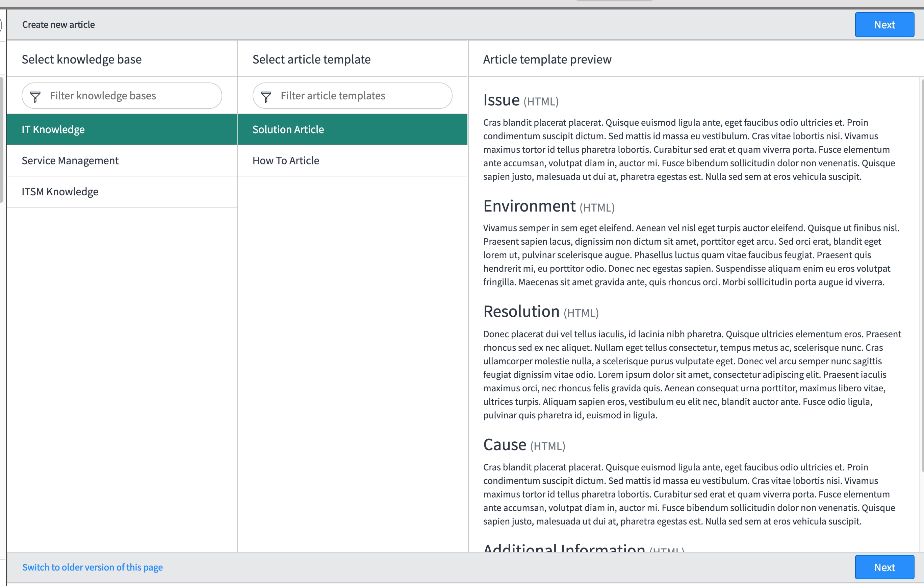Click the Select knowledge base heading
Viewport: 924px width, 586px height.
coord(82,59)
